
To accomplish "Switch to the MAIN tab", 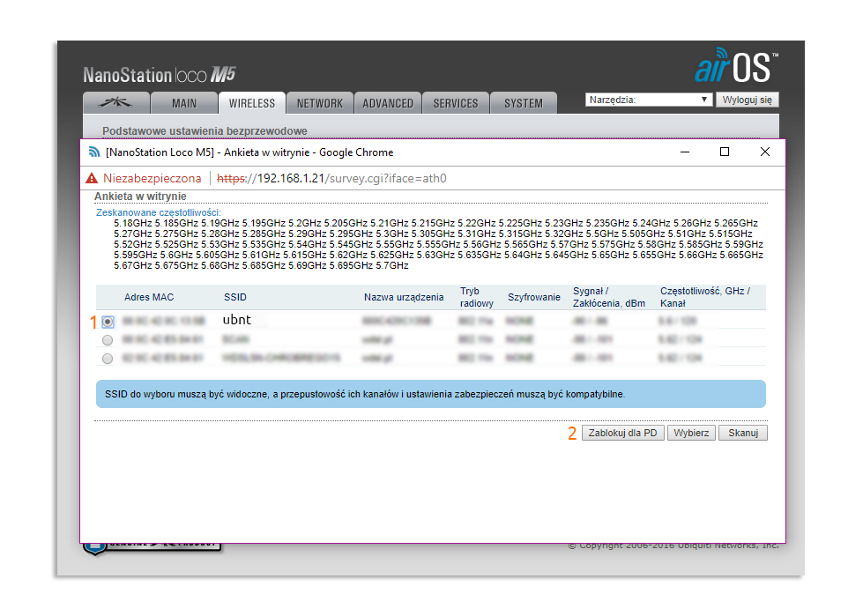I will coord(184,103).
